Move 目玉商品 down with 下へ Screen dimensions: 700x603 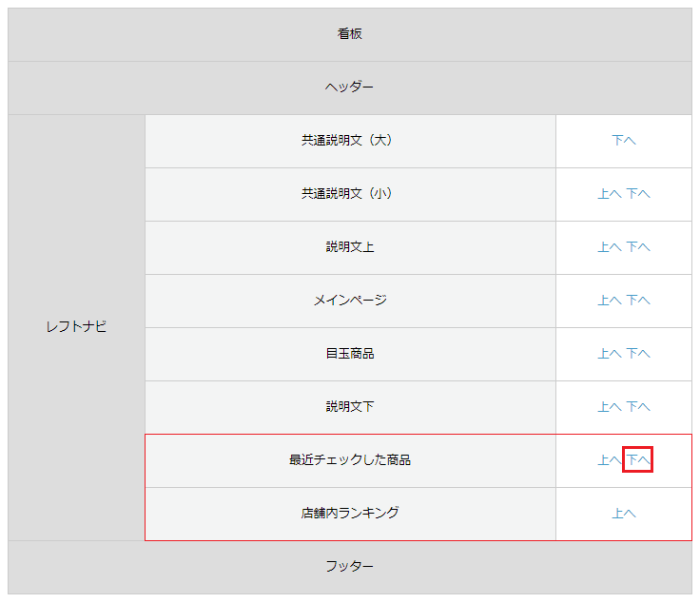click(x=638, y=354)
